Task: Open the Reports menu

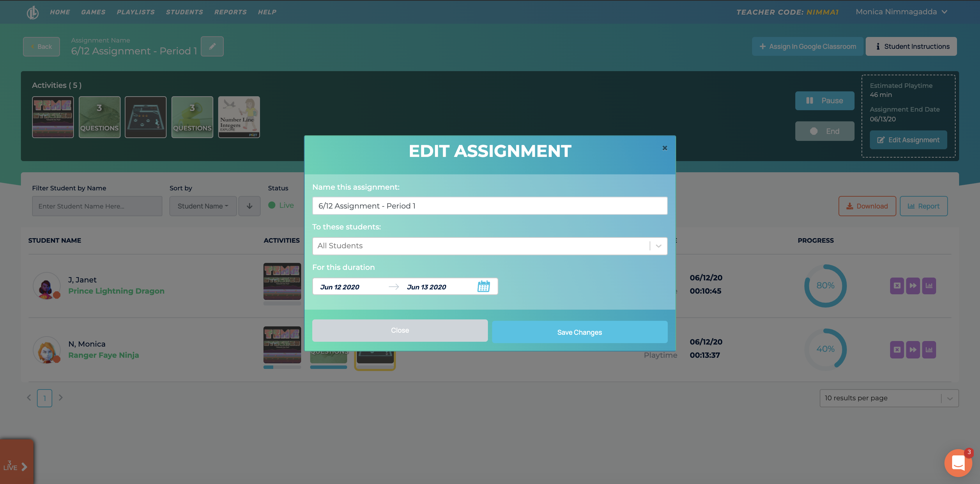Action: click(x=230, y=12)
